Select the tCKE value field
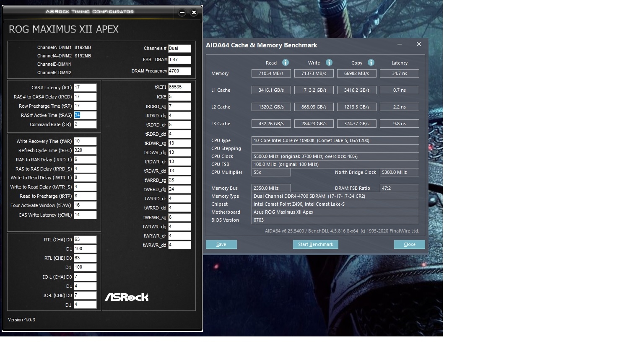The width and height of the screenshot is (644, 362). pyautogui.click(x=179, y=97)
